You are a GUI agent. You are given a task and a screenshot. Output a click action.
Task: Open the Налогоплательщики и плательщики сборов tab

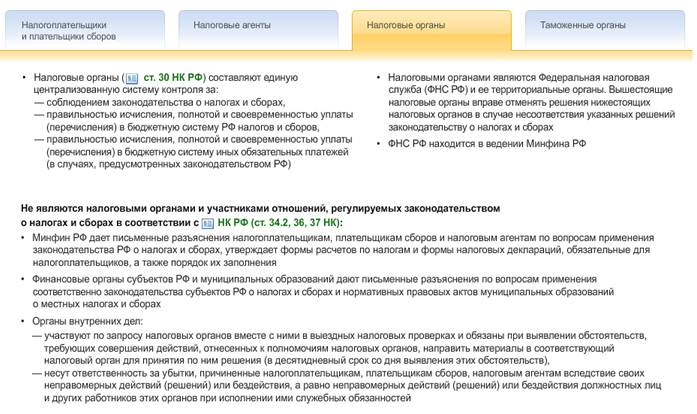[85, 30]
